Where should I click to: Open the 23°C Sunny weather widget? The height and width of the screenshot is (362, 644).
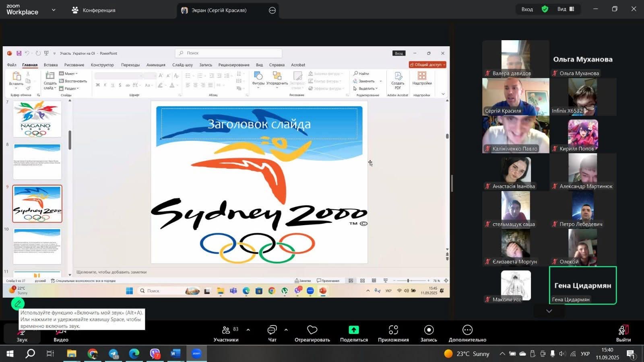click(x=467, y=354)
